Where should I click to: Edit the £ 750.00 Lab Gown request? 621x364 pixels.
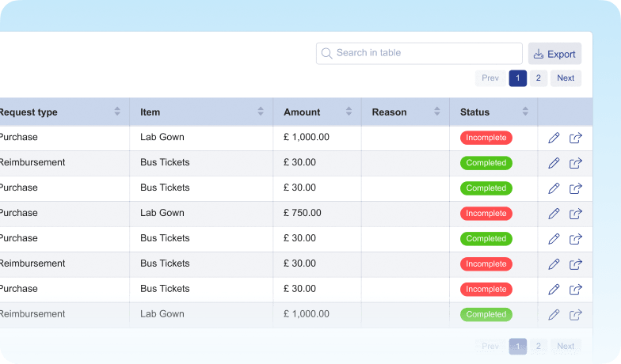point(554,214)
